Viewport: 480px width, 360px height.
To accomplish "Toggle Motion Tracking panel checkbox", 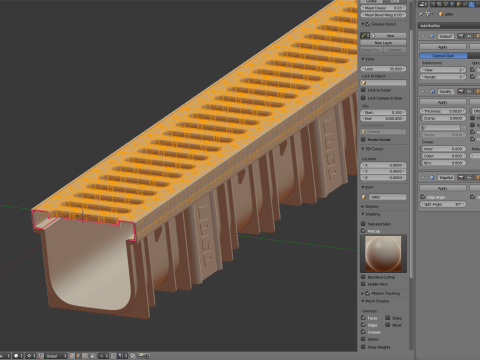I will coord(368,293).
